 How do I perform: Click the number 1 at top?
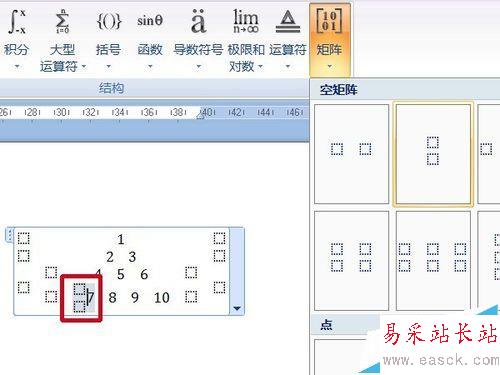[x=121, y=239]
